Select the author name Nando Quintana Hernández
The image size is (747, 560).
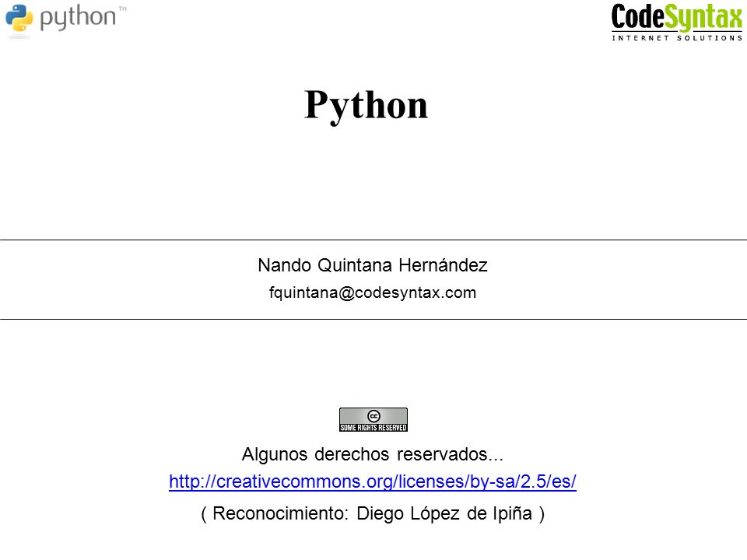tap(373, 265)
